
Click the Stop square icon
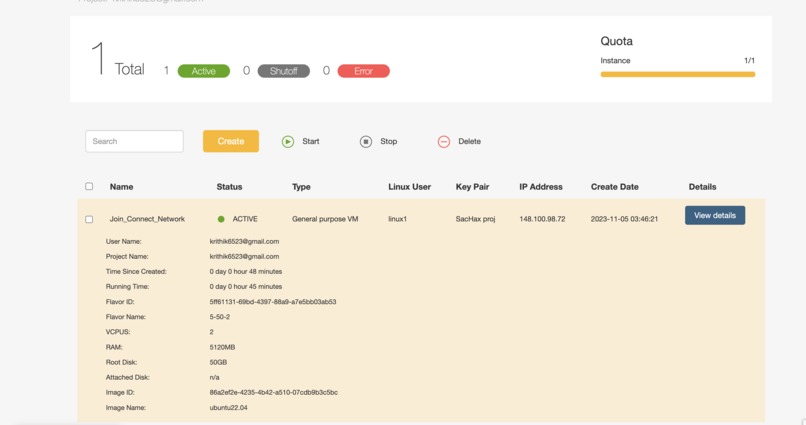pos(365,141)
